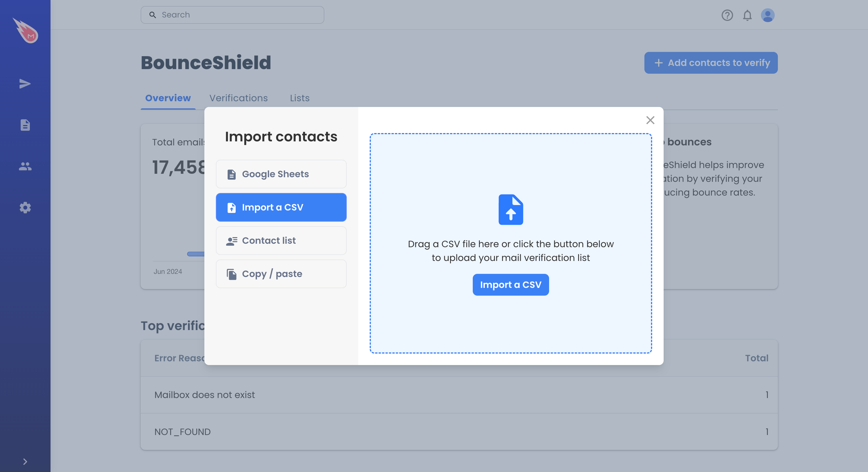Select the Google Sheets import option

(281, 174)
